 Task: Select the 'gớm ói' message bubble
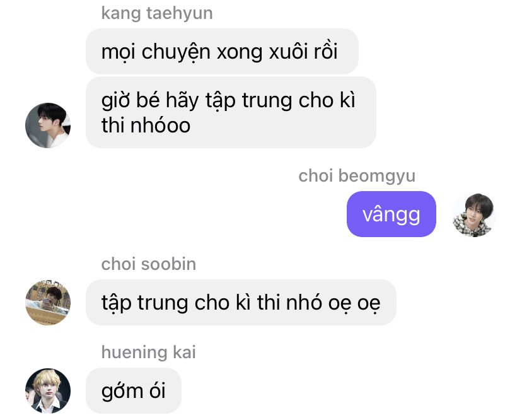point(134,391)
